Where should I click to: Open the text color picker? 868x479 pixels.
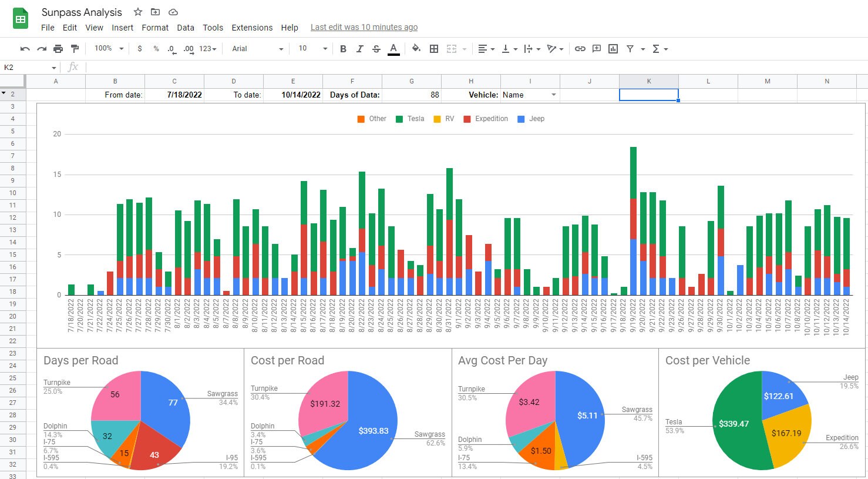[x=393, y=49]
